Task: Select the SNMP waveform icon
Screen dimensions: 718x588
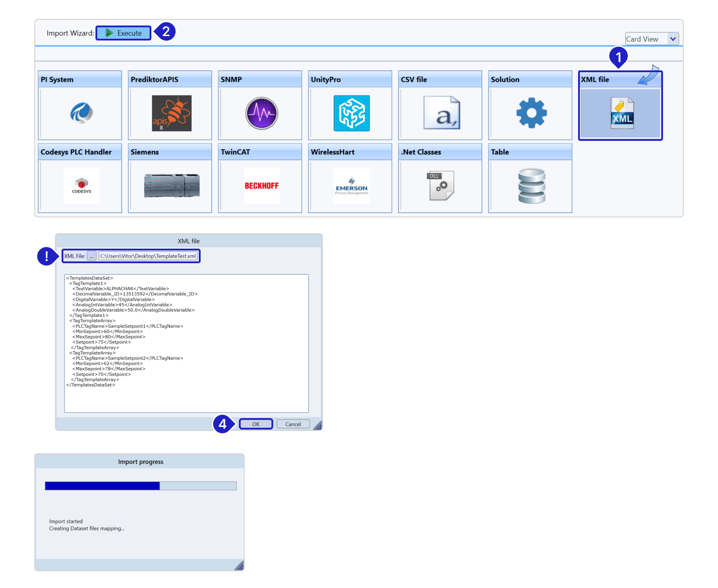Action: pyautogui.click(x=262, y=113)
